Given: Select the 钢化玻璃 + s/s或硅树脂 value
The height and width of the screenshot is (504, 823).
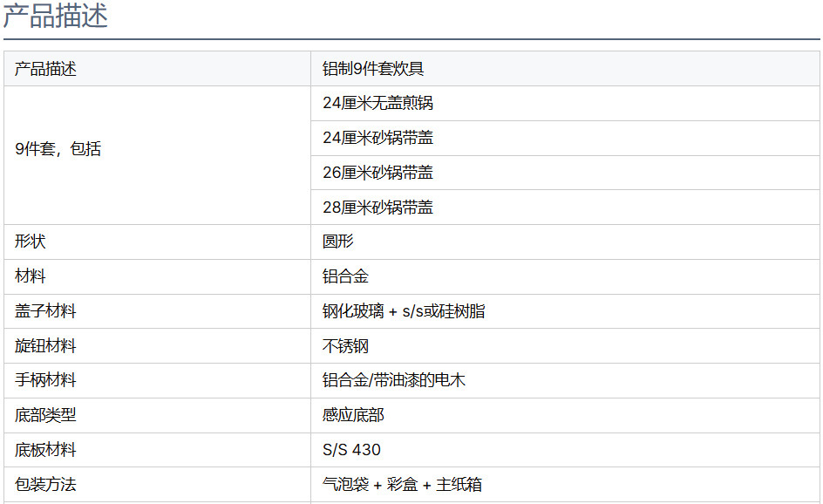Looking at the screenshot, I should (403, 310).
